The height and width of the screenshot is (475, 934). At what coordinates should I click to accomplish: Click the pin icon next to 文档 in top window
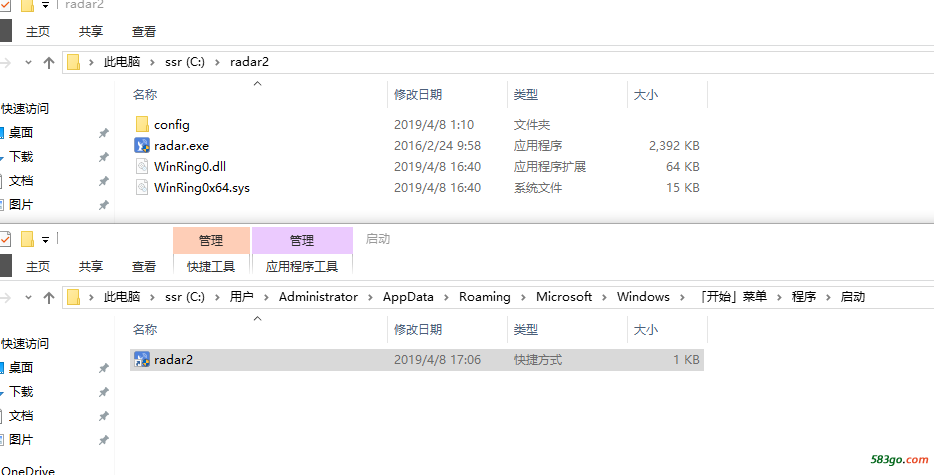click(104, 181)
